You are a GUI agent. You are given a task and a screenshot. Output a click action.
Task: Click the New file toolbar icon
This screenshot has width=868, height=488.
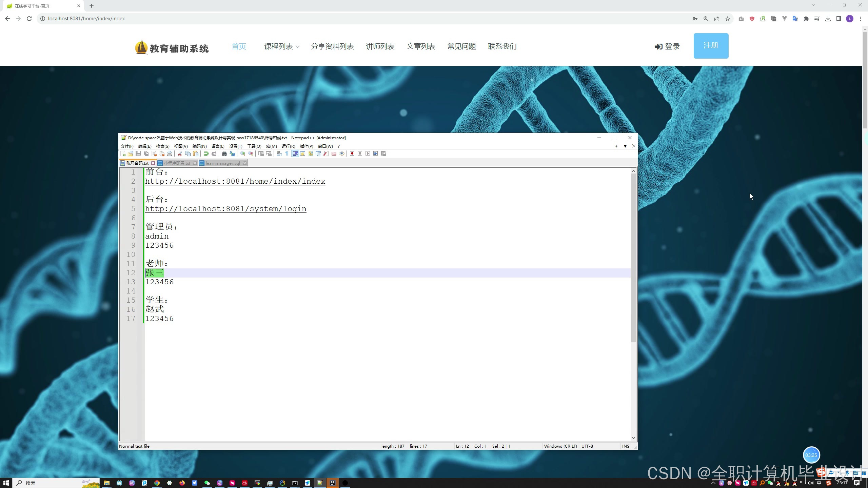[123, 154]
